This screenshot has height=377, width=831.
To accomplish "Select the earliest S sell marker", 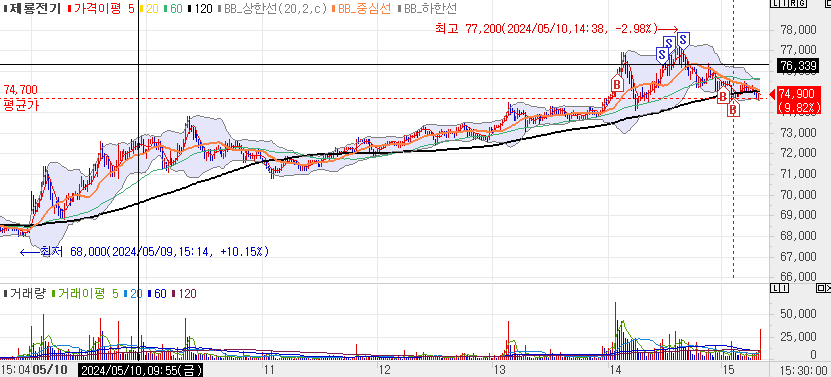I will coord(661,54).
